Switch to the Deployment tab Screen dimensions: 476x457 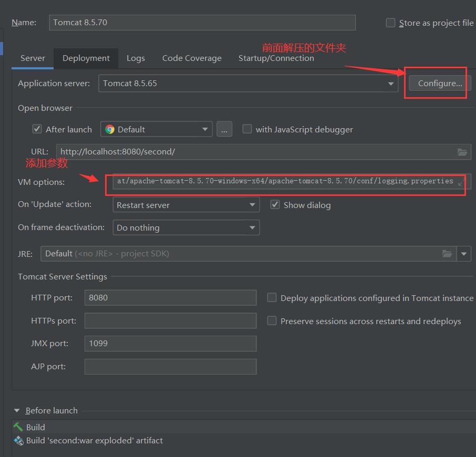coord(86,58)
